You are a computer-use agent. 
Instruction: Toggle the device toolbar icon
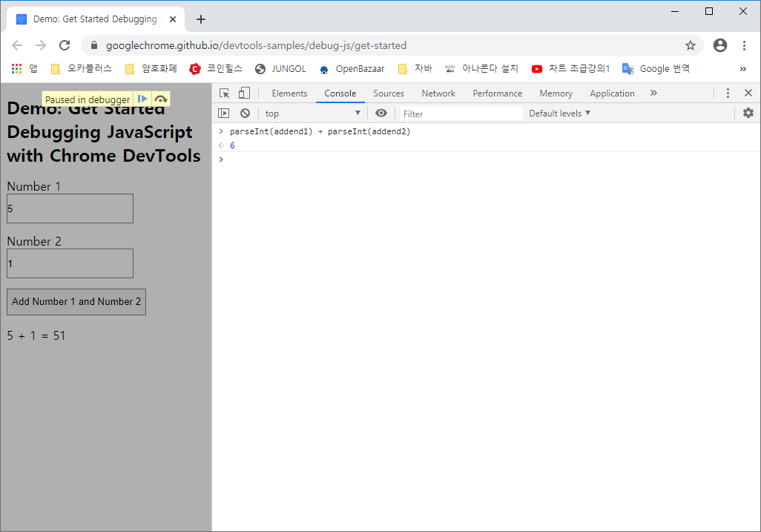[244, 93]
